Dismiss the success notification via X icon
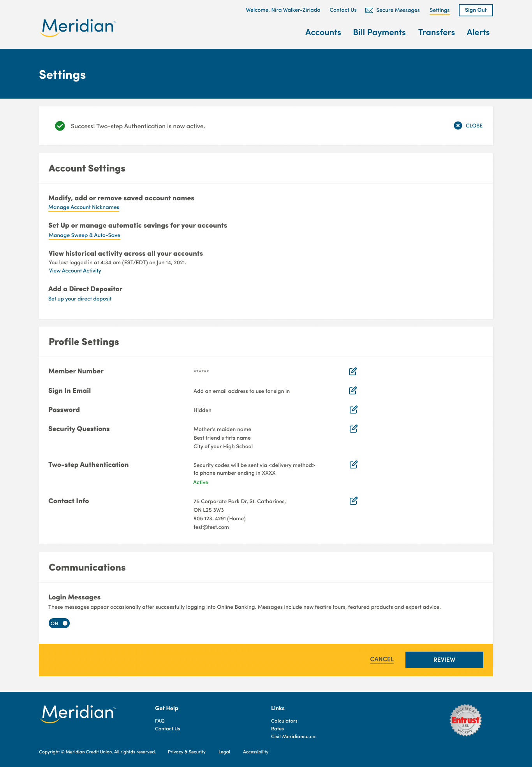 pyautogui.click(x=458, y=125)
